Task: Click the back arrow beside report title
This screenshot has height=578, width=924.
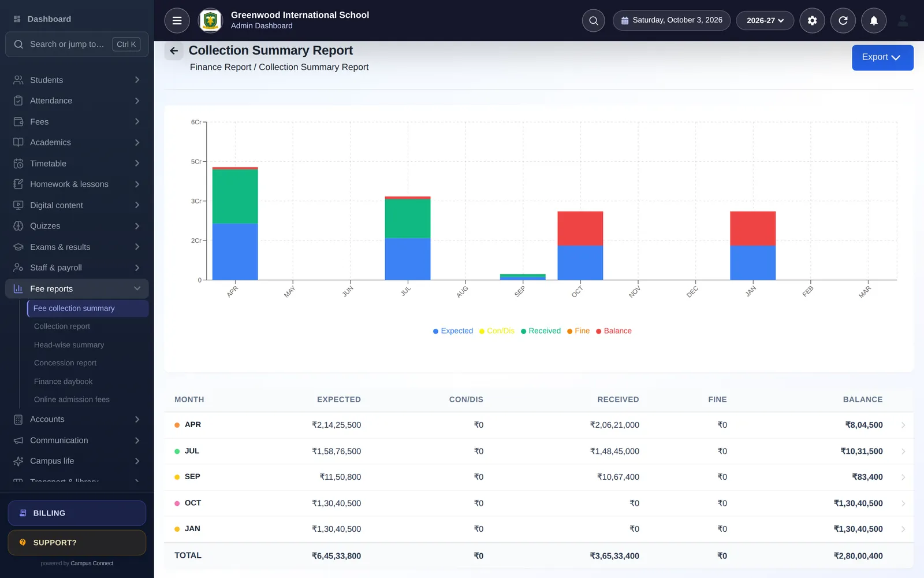Action: tap(174, 51)
